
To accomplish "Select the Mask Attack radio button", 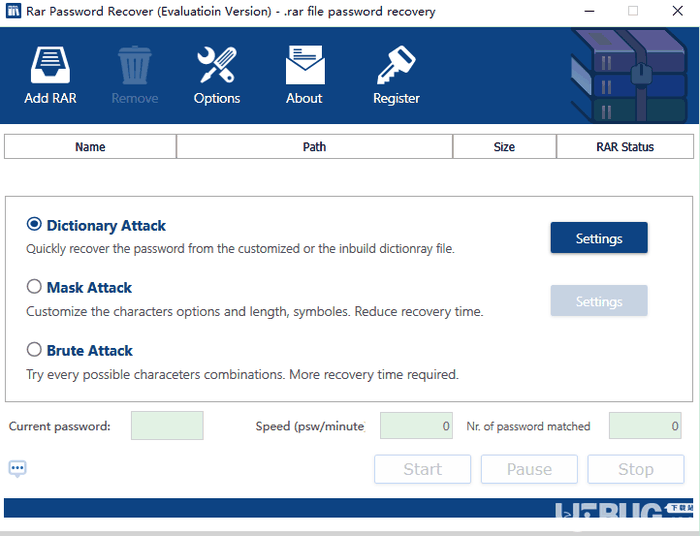I will pyautogui.click(x=34, y=287).
